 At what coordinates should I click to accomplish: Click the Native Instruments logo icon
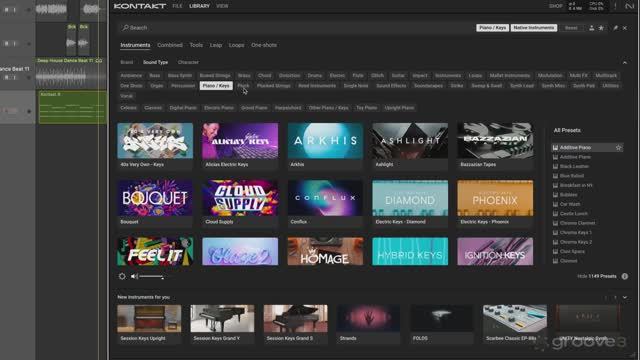tap(629, 6)
